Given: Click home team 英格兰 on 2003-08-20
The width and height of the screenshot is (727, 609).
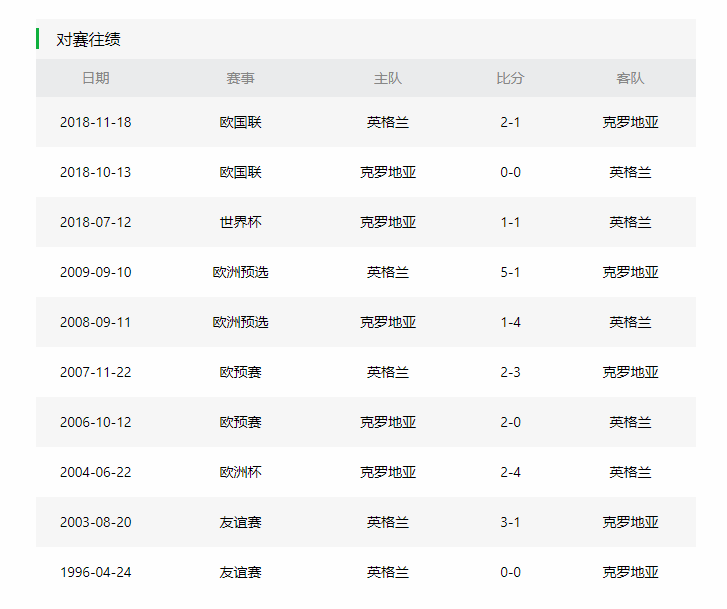Looking at the screenshot, I should (x=388, y=522).
